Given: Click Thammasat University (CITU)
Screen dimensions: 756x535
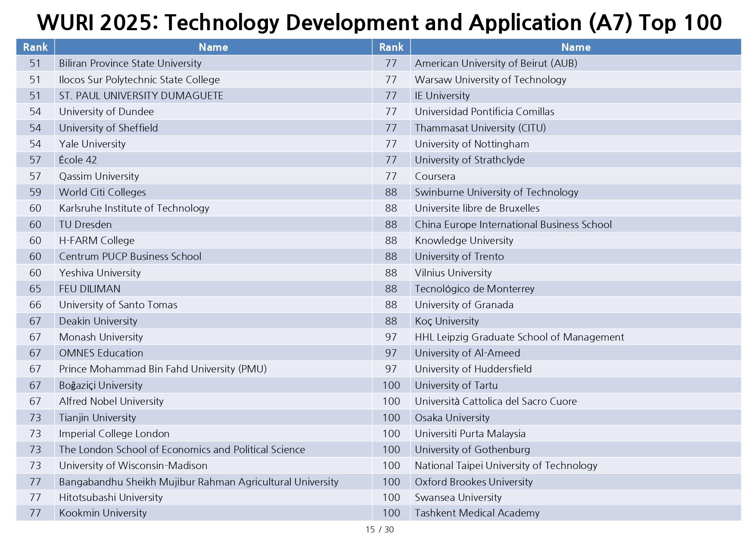Looking at the screenshot, I should point(480,128).
